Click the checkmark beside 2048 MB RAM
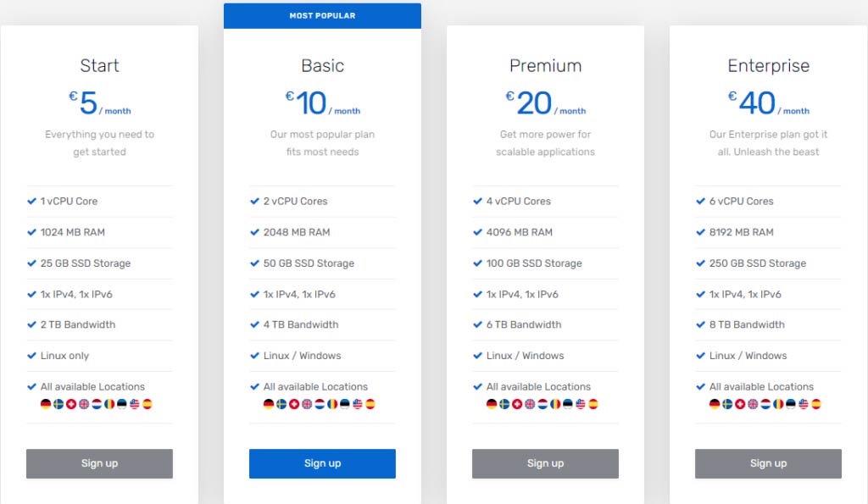Screen dimensions: 868x504 click(x=254, y=232)
